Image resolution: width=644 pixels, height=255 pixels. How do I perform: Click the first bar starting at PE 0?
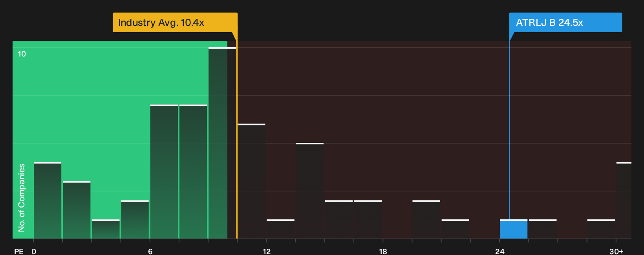[x=48, y=200]
